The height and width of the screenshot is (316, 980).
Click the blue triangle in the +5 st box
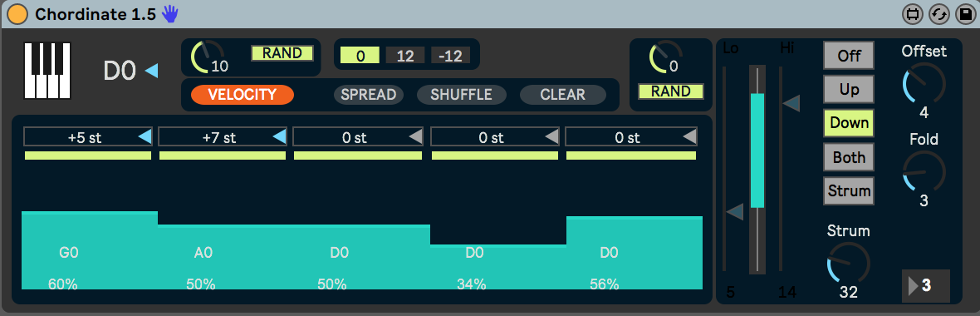click(145, 137)
